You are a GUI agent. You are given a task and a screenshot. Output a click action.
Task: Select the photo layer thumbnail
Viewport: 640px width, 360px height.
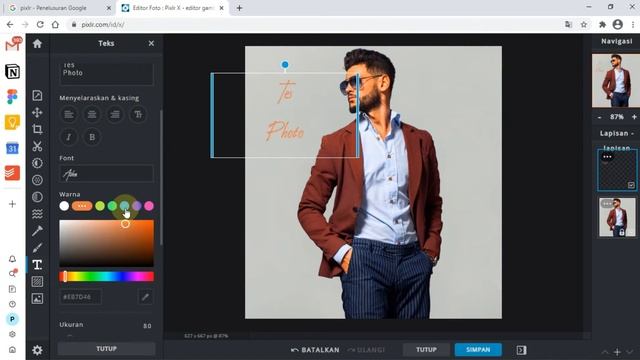pos(616,217)
